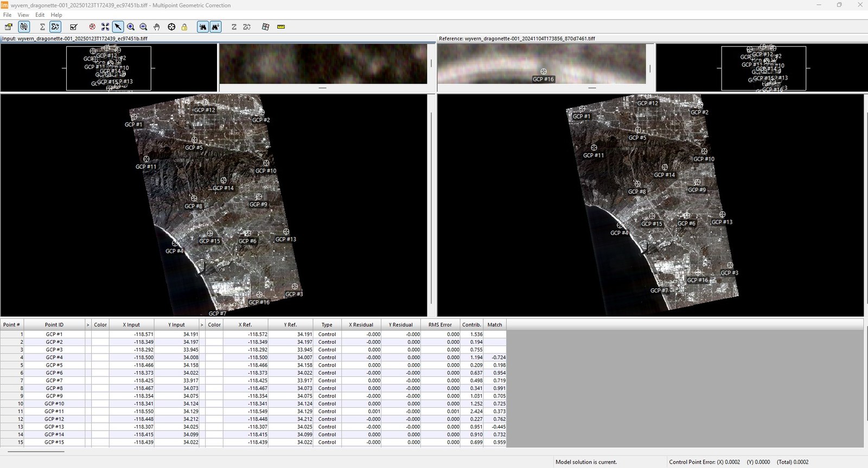
Task: Click the Z compute elevation icon
Action: point(234,27)
